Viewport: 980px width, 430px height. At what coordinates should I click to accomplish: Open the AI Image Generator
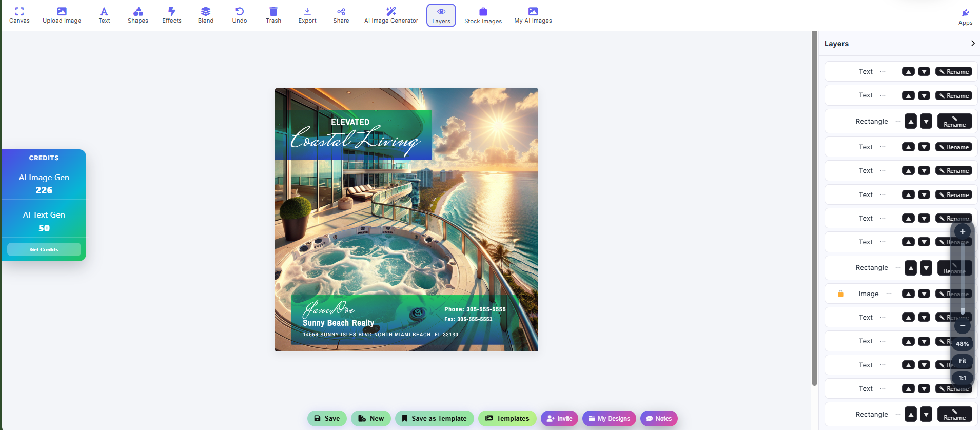pyautogui.click(x=391, y=15)
